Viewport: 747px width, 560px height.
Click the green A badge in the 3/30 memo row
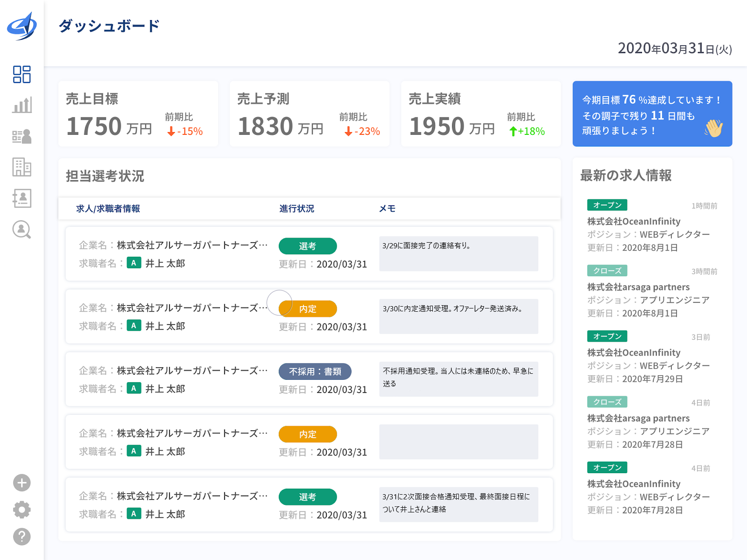tap(134, 325)
